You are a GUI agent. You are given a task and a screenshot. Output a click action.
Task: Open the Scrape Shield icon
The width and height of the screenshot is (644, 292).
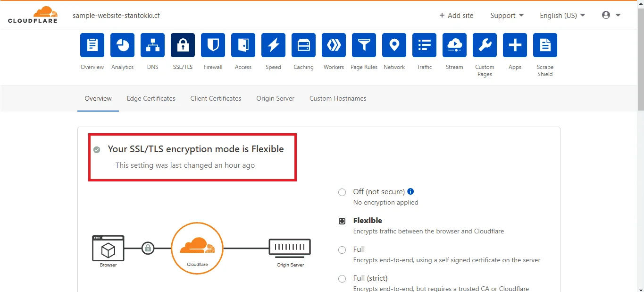(x=545, y=45)
